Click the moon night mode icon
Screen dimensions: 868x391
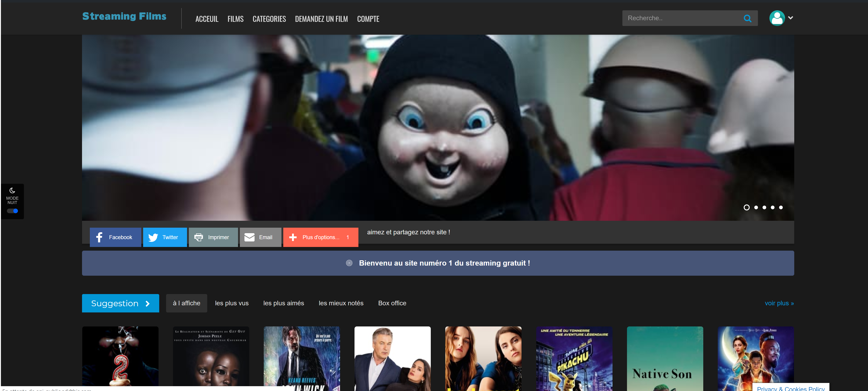pyautogui.click(x=12, y=190)
